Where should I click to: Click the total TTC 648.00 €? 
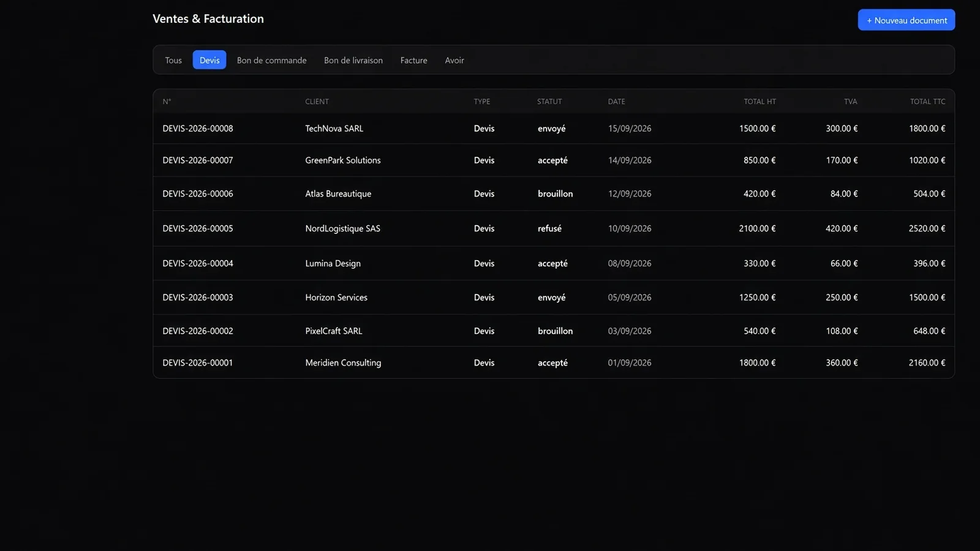tap(929, 331)
